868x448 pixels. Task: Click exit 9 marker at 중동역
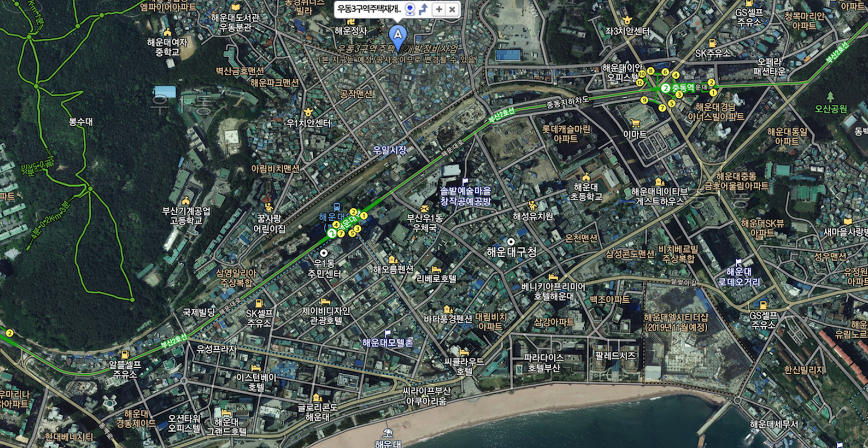(644, 100)
